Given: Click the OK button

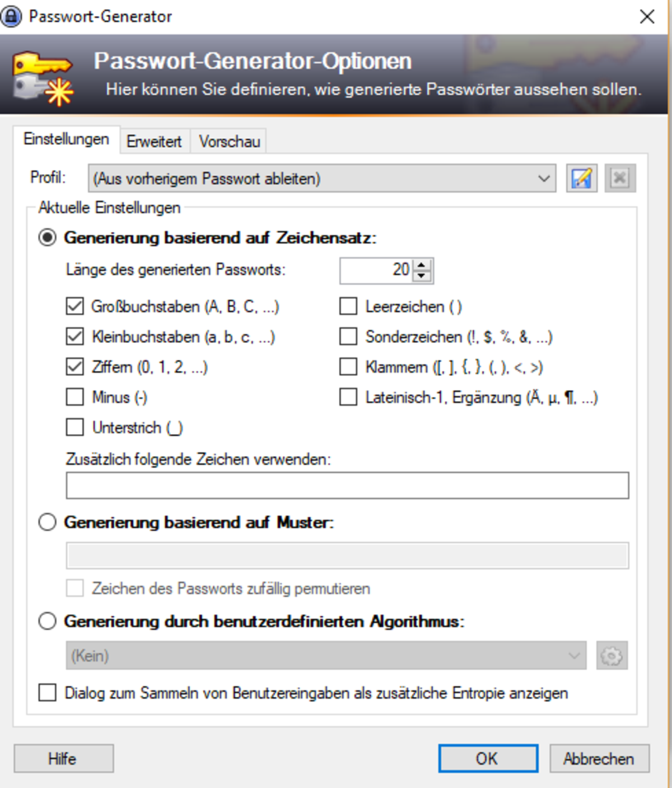Looking at the screenshot, I should pyautogui.click(x=488, y=758).
